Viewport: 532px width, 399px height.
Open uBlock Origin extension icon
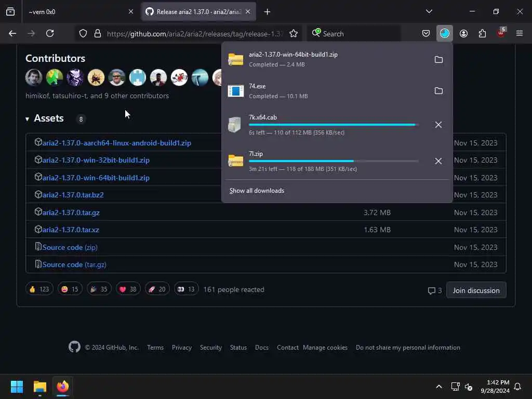click(501, 33)
